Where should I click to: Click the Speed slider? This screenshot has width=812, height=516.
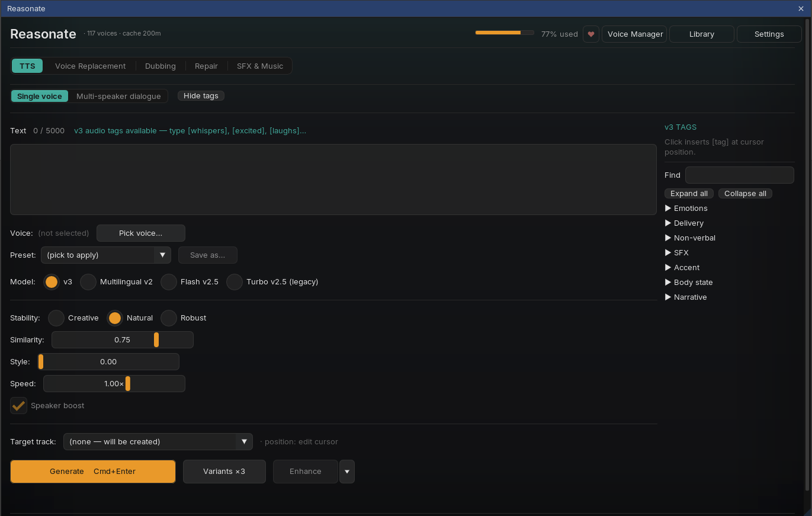tap(114, 384)
